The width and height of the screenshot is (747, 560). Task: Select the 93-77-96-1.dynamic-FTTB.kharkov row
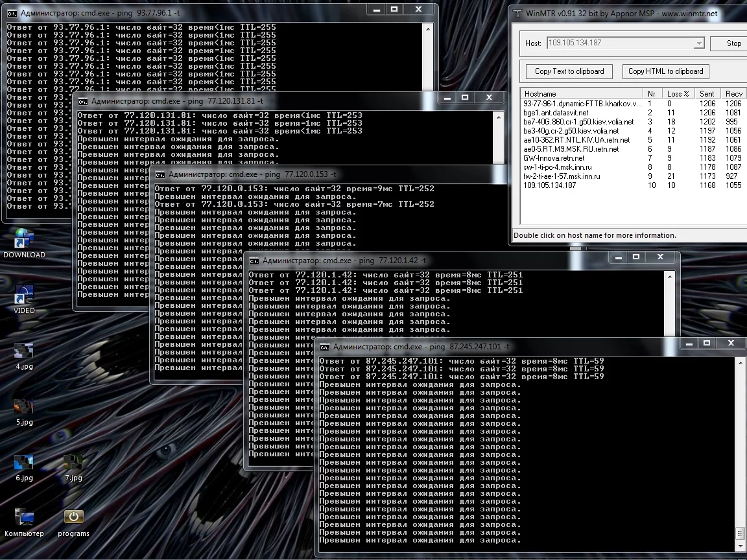(x=633, y=103)
